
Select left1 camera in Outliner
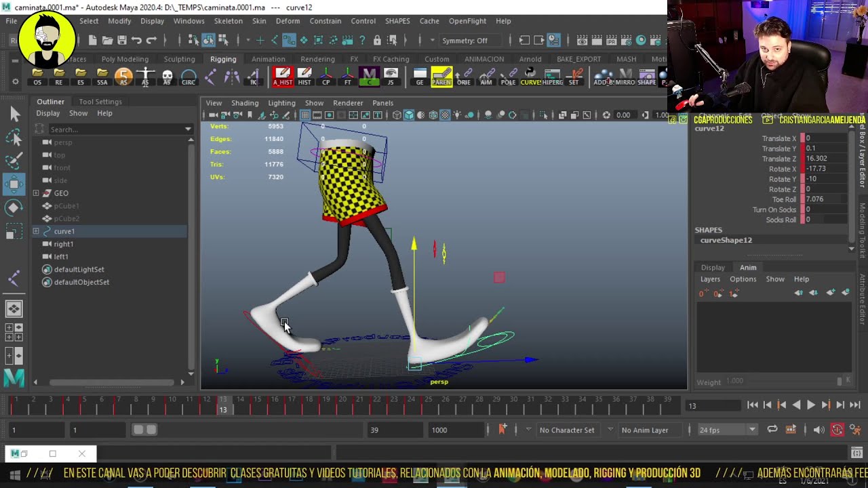pos(61,257)
